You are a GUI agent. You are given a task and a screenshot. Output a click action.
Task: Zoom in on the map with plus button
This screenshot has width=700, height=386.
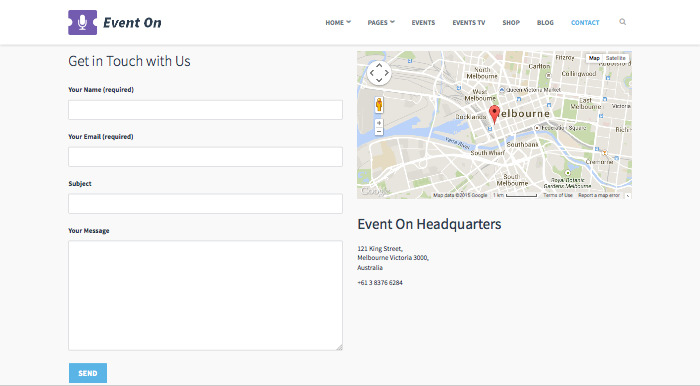(x=379, y=123)
